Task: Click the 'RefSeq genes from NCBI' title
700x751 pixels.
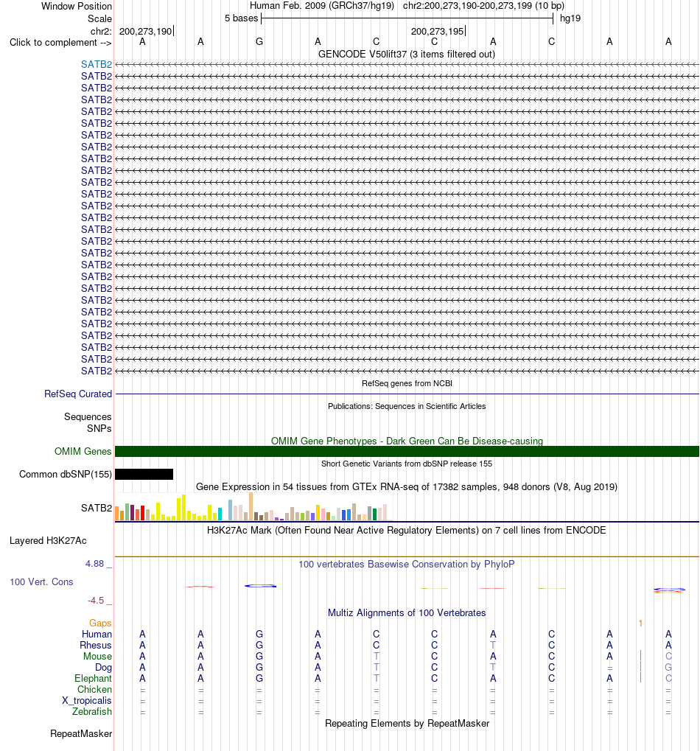Action: tap(407, 383)
